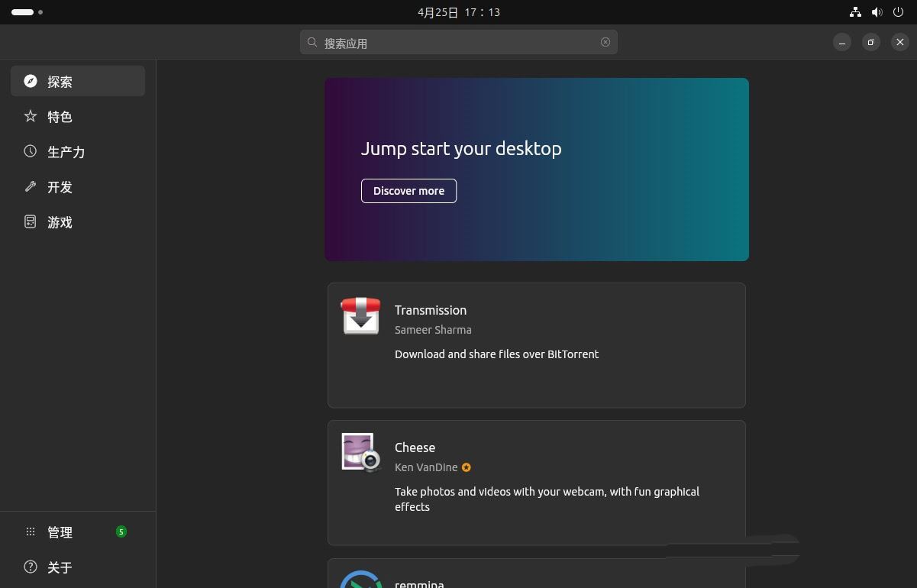Select the wrench icon for 开发
The width and height of the screenshot is (917, 588).
(x=30, y=186)
